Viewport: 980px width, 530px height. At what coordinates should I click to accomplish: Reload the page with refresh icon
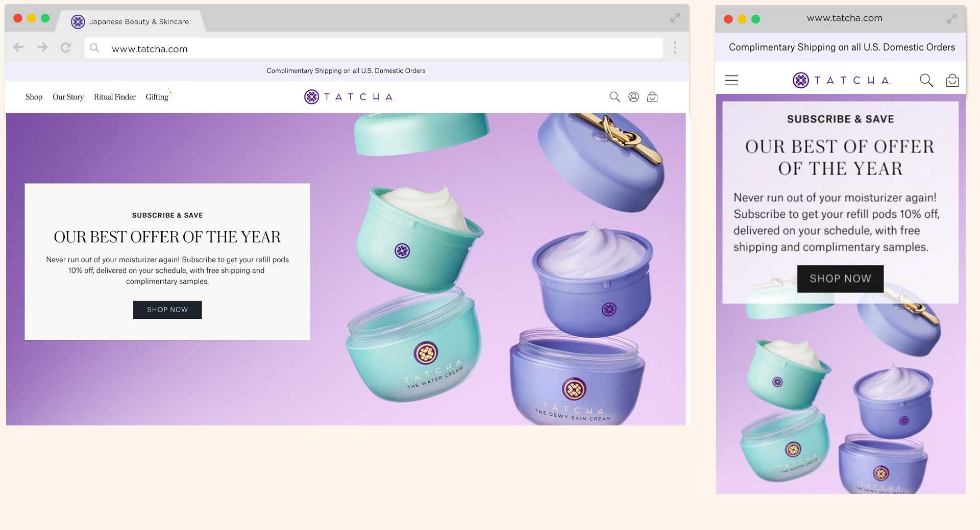pyautogui.click(x=66, y=47)
